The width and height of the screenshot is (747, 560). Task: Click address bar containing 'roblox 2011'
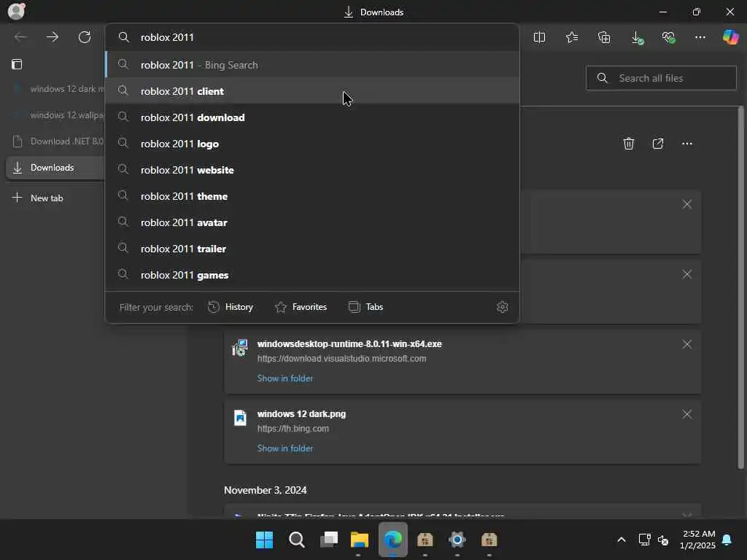click(x=312, y=37)
